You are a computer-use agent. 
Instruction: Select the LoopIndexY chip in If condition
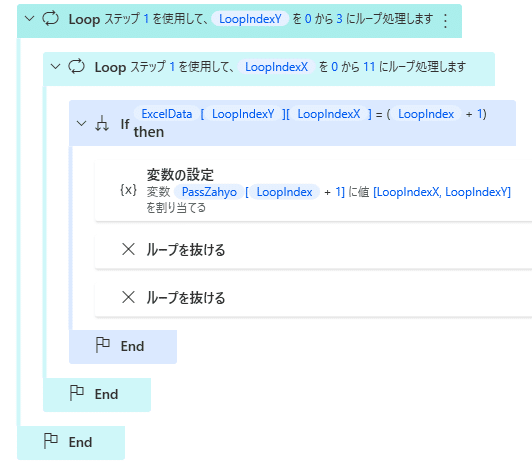tap(243, 114)
